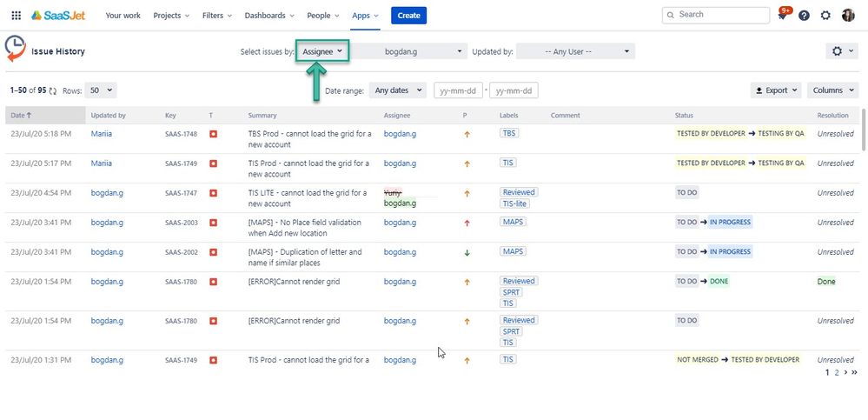Open the Rows 50 dropdown
The height and width of the screenshot is (420, 868).
point(101,90)
